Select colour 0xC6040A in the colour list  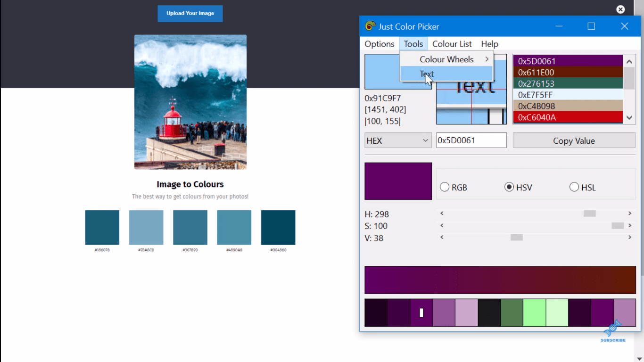click(568, 117)
